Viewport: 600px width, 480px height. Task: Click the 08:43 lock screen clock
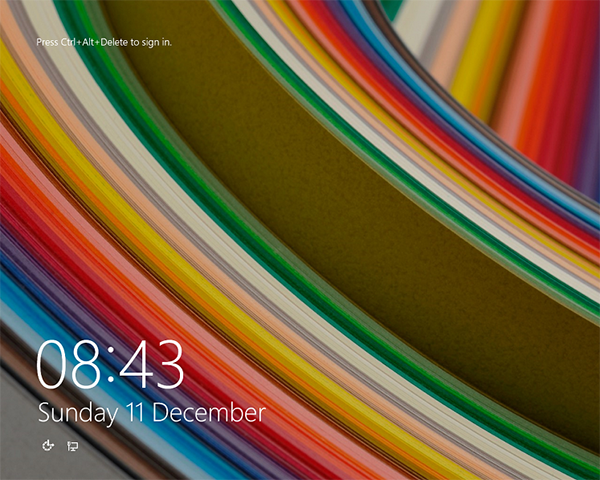(111, 366)
